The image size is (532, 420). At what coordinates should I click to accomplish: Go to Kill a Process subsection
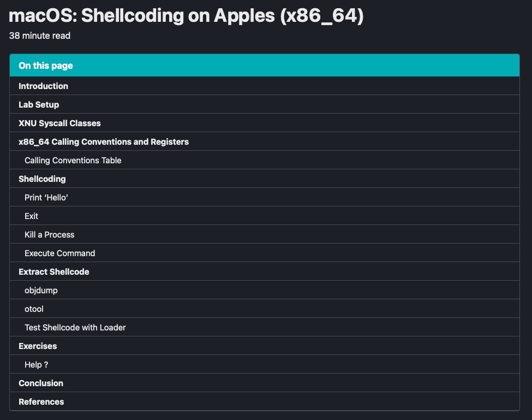click(x=264, y=235)
